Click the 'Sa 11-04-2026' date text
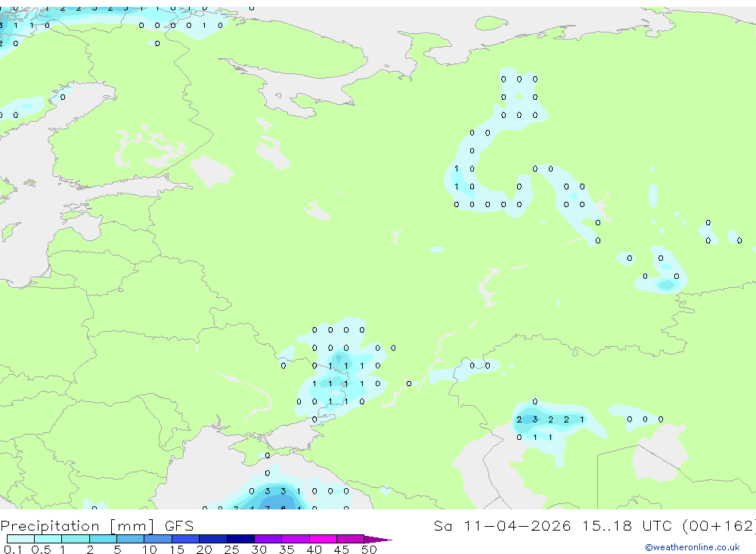The width and height of the screenshot is (756, 554). 502,525
